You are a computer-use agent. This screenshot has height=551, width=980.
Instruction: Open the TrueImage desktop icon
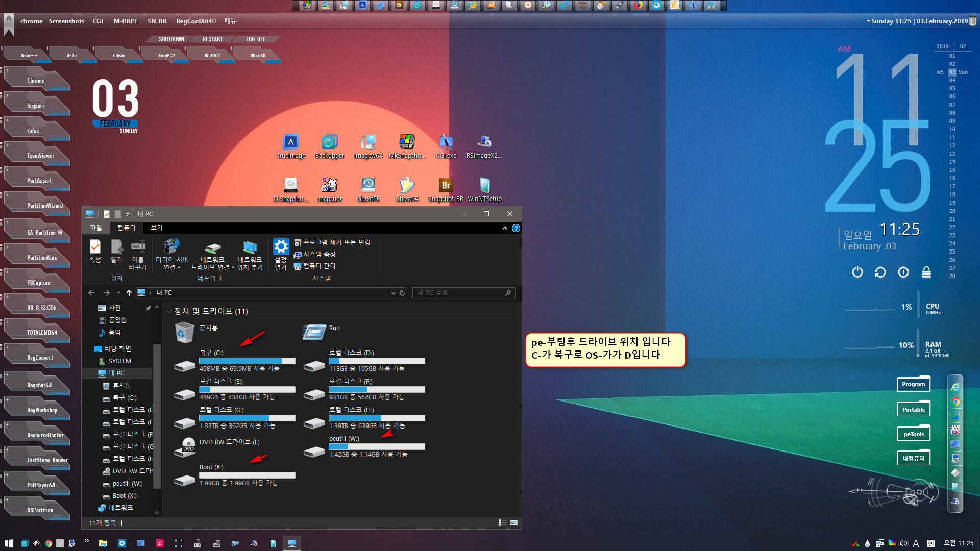coord(290,146)
